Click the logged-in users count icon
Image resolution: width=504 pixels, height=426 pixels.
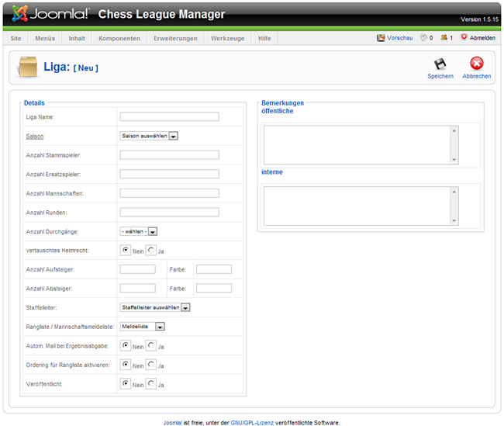click(x=444, y=37)
